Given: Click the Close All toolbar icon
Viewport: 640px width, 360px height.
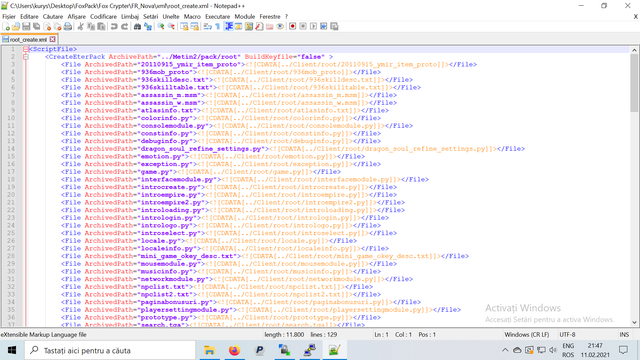Looking at the screenshot, I should [x=58, y=27].
